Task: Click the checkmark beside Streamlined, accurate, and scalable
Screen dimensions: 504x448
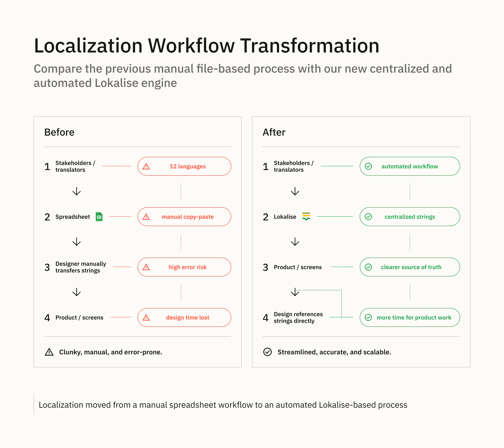Action: [268, 352]
